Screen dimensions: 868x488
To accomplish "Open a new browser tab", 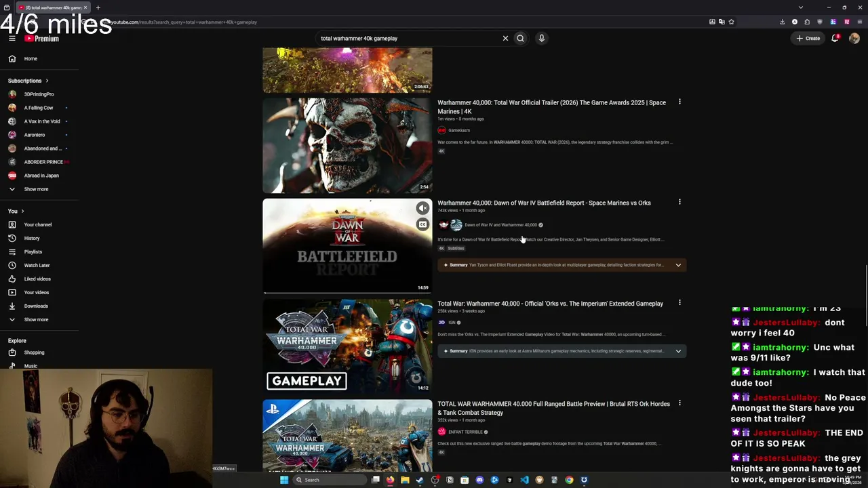I will [x=98, y=7].
